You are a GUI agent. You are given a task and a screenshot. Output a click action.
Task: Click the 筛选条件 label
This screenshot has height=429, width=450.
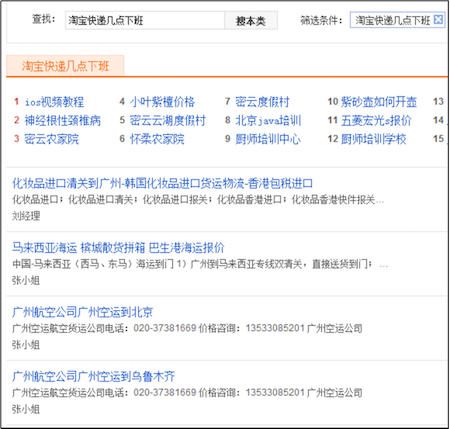321,20
